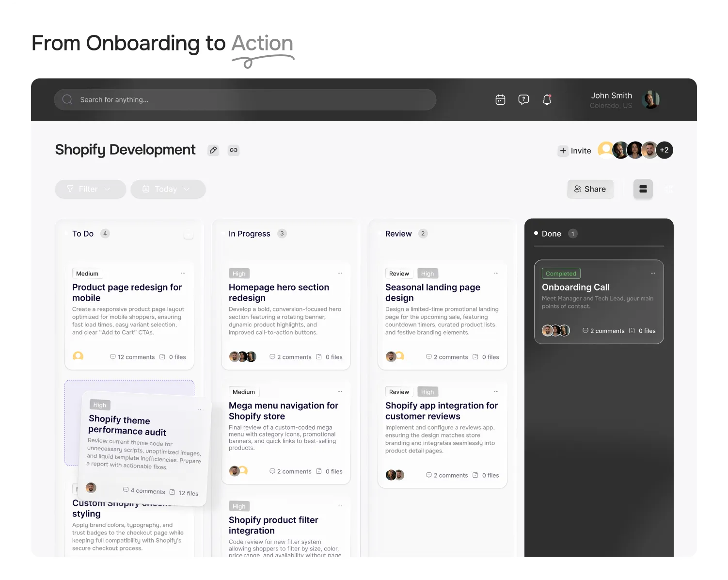Click '2 comments' on Mega menu card
This screenshot has width=728, height=580.
click(x=290, y=471)
